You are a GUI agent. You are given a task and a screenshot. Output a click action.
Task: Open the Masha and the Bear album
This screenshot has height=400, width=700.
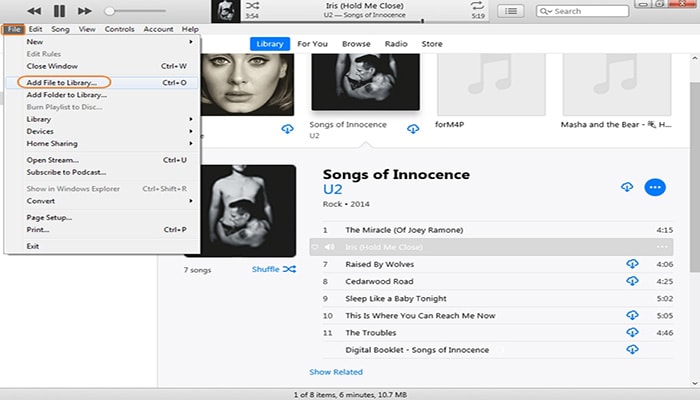[x=617, y=84]
